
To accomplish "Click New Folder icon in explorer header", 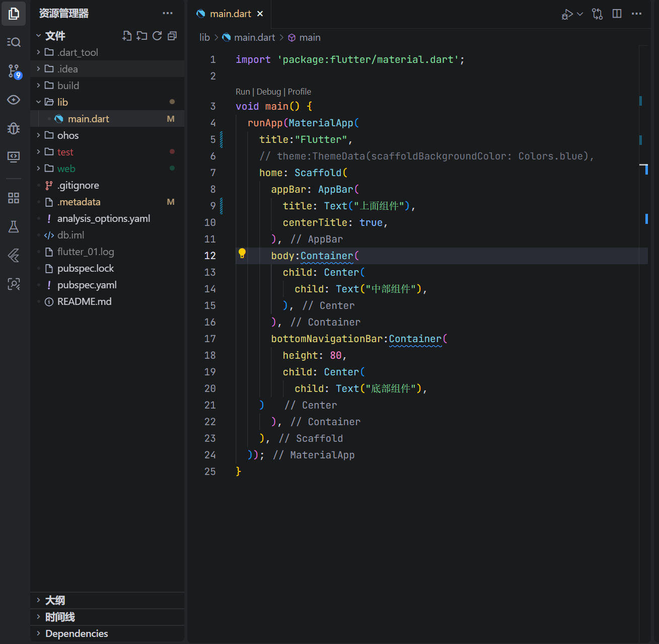I will [x=142, y=36].
